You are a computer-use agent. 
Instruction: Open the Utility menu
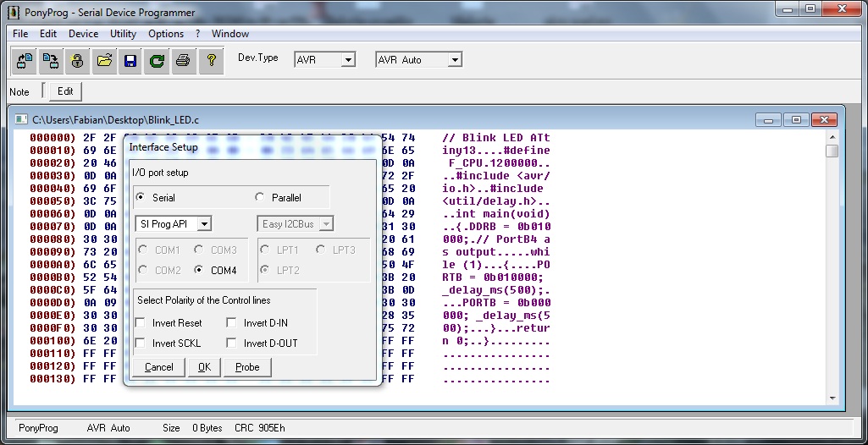(123, 34)
